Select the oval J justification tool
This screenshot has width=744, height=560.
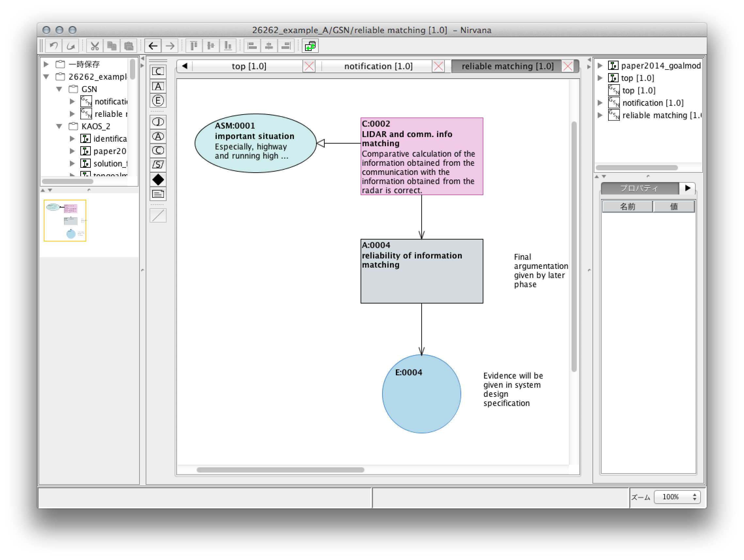(x=158, y=122)
